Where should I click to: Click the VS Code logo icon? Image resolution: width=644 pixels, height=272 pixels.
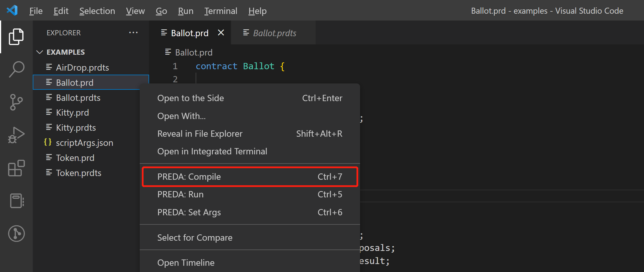click(12, 11)
